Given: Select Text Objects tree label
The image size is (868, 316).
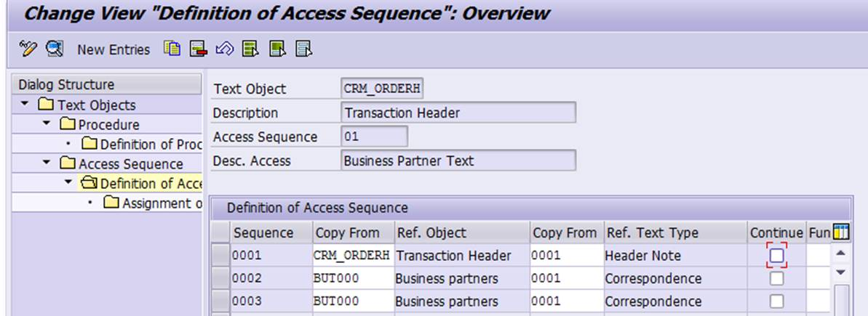Looking at the screenshot, I should 96,105.
